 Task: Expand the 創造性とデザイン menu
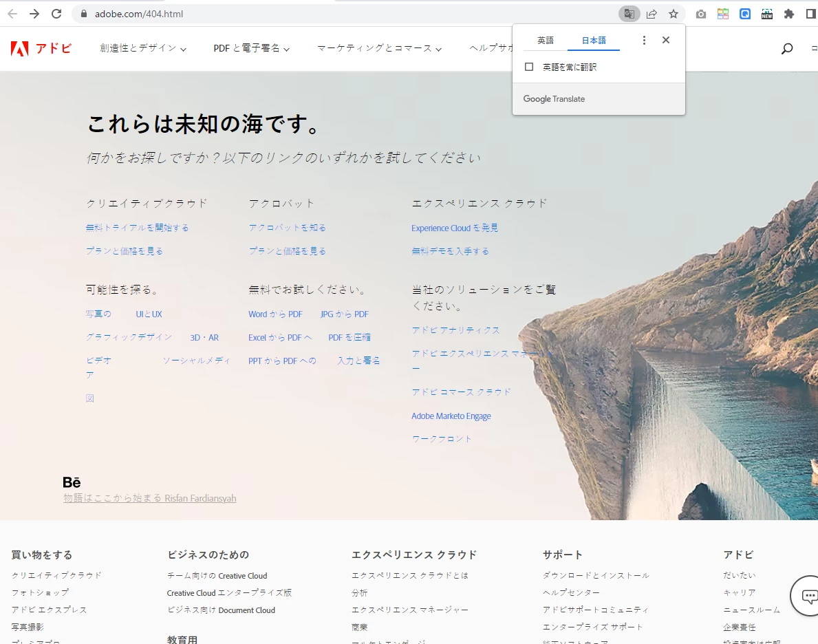(143, 48)
